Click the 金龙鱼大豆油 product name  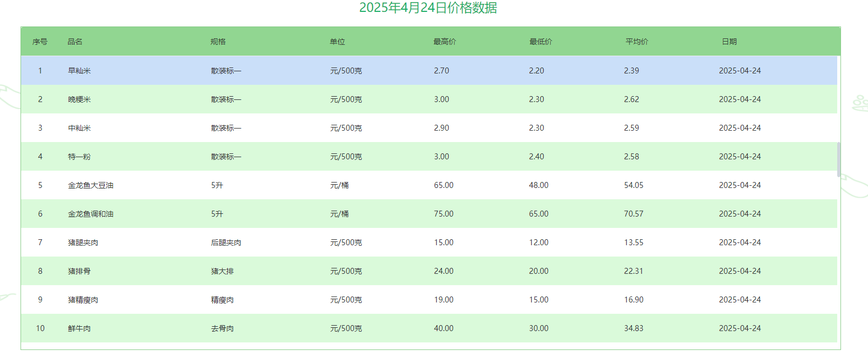(91, 185)
